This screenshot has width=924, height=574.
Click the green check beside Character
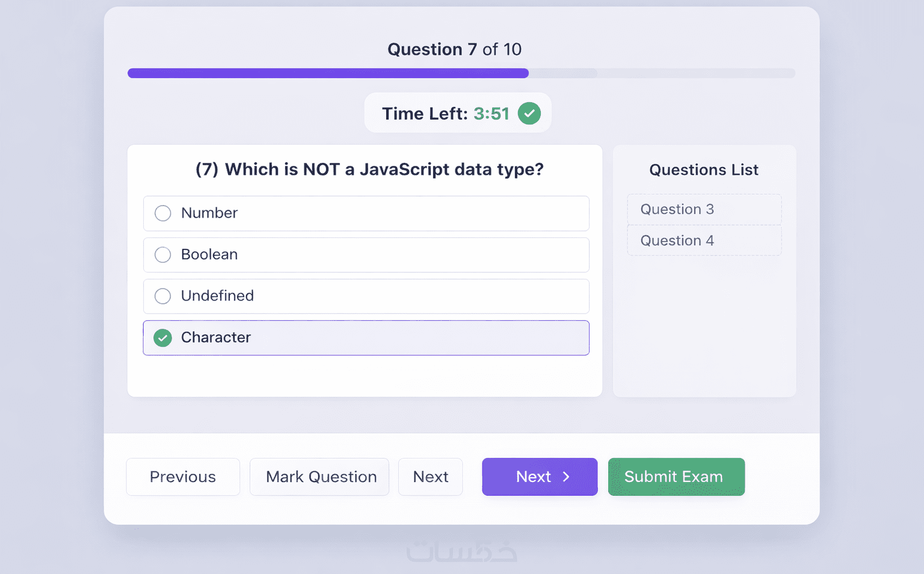[162, 338]
